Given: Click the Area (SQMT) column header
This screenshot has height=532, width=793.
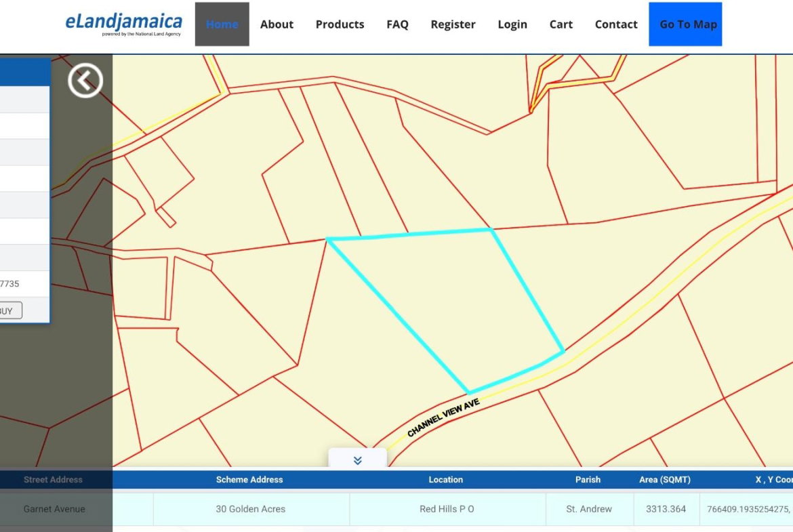Looking at the screenshot, I should (x=664, y=479).
